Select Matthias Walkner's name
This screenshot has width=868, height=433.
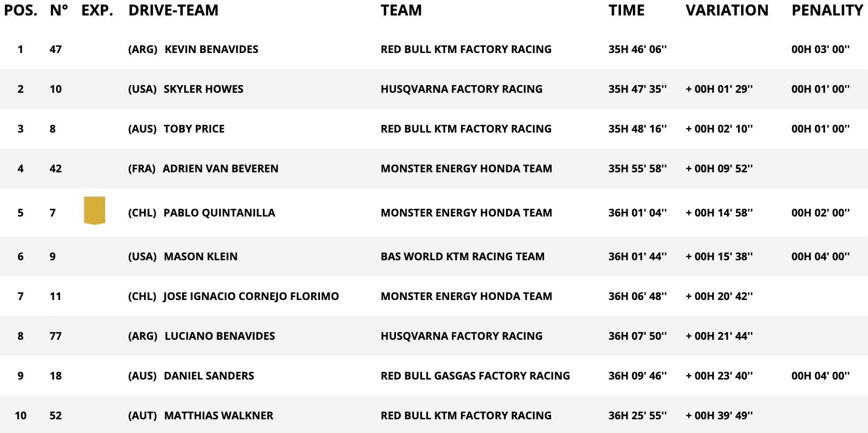[x=219, y=415]
